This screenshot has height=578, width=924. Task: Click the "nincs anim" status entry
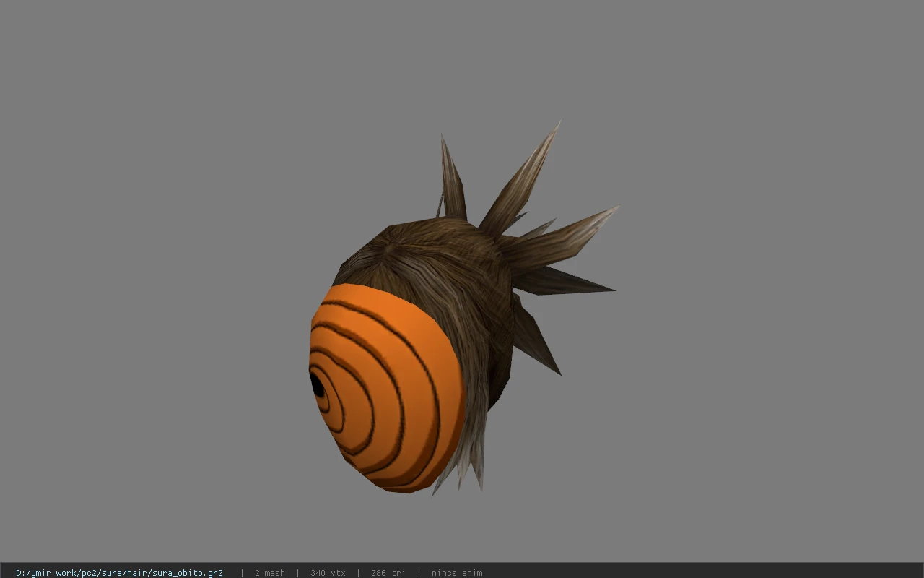coord(457,573)
